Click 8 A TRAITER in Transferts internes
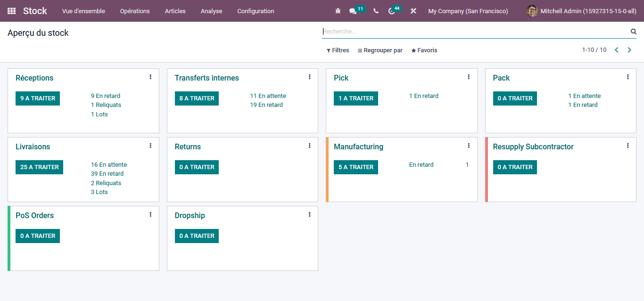 [197, 98]
